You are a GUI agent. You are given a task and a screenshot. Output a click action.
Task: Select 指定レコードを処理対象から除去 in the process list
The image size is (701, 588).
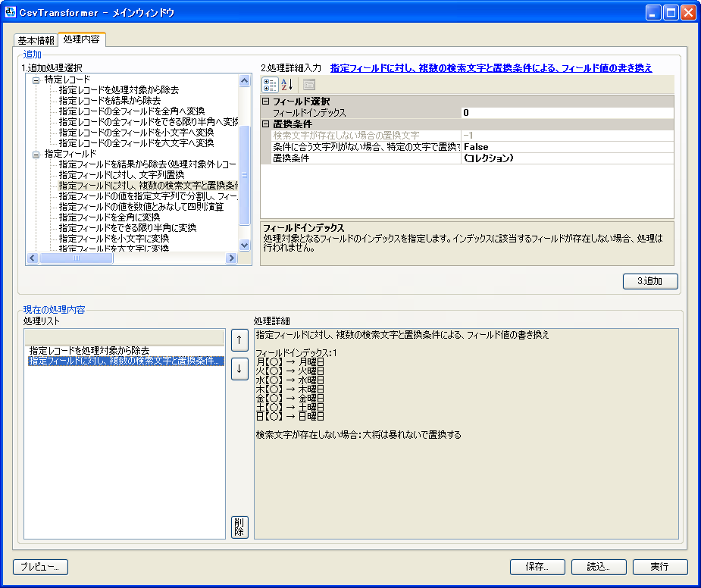point(89,351)
